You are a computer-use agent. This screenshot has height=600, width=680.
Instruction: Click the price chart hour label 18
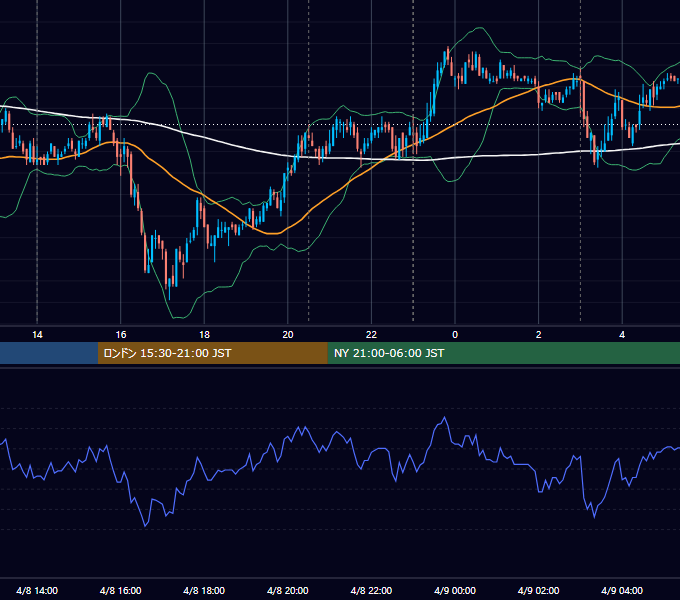[x=204, y=335]
